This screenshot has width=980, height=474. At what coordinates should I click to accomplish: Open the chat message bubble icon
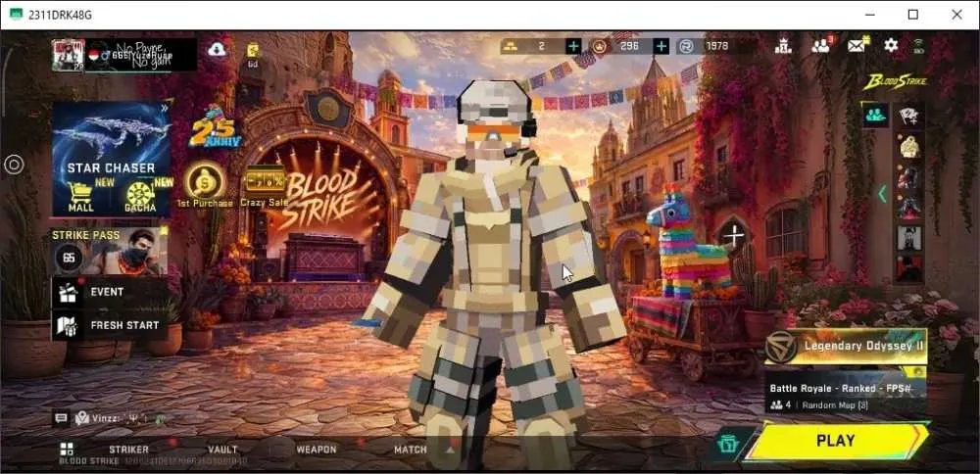pos(61,418)
